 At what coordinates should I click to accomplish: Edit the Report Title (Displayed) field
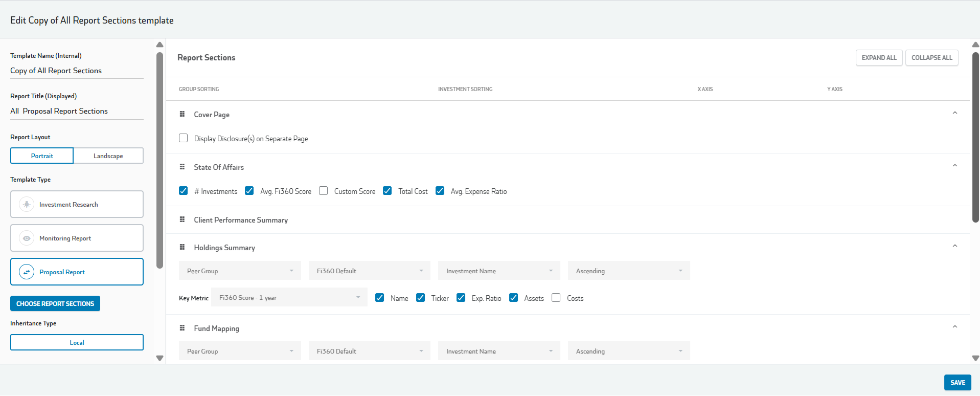coord(77,111)
